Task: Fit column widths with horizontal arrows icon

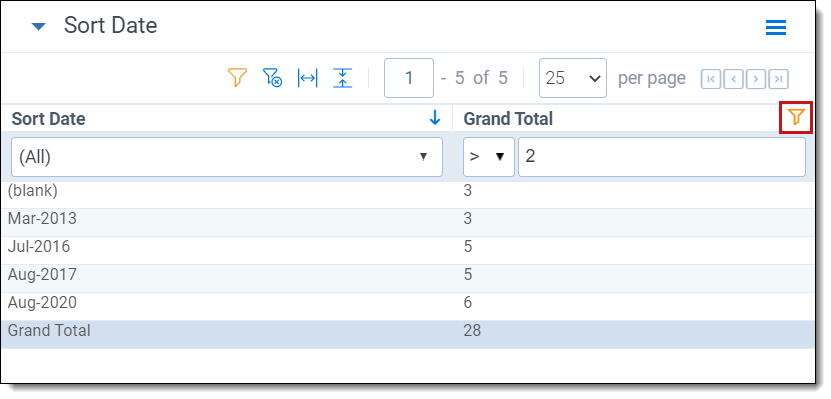Action: pos(307,78)
